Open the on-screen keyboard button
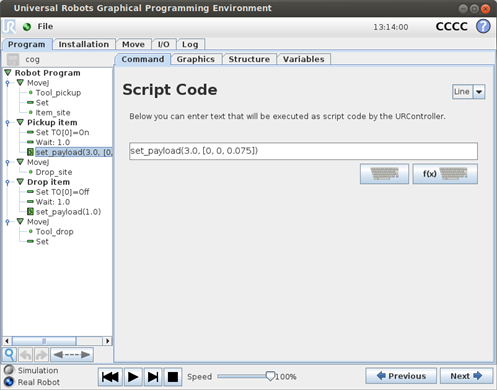The image size is (497, 390). (x=384, y=174)
